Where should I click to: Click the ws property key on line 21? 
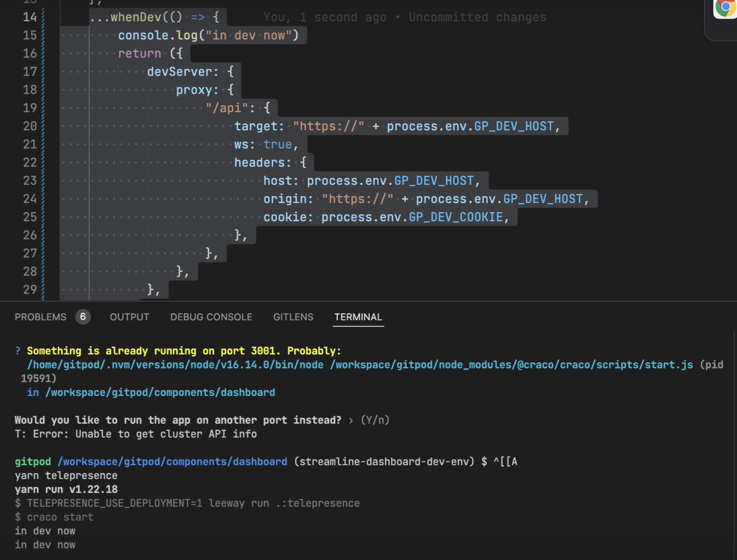pos(241,144)
